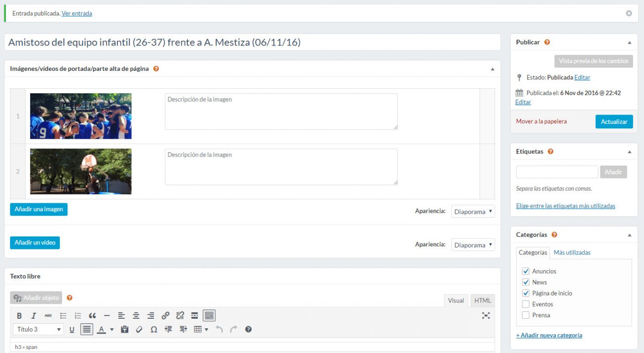644x353 pixels.
Task: Decrease the paragraph indent
Action: (x=168, y=329)
